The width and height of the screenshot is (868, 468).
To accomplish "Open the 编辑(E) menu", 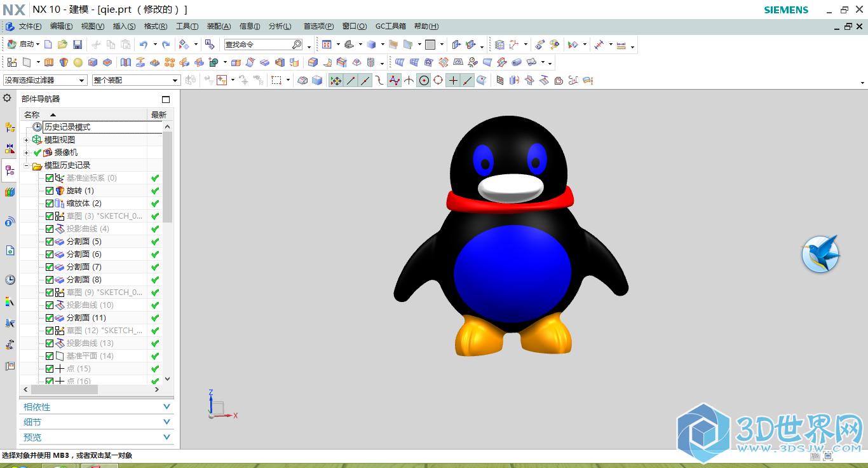I will [x=62, y=26].
